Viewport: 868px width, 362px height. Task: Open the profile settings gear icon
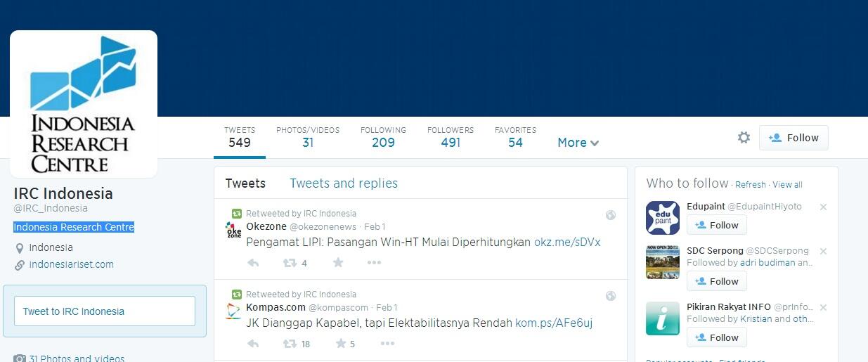[x=744, y=138]
